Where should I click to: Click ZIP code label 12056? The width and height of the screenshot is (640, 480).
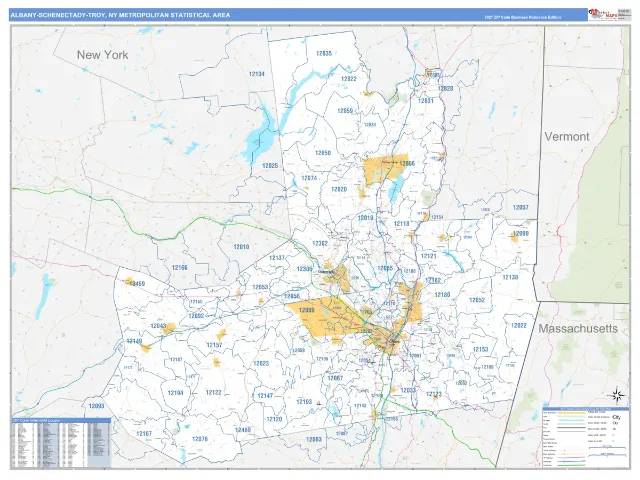click(x=292, y=296)
